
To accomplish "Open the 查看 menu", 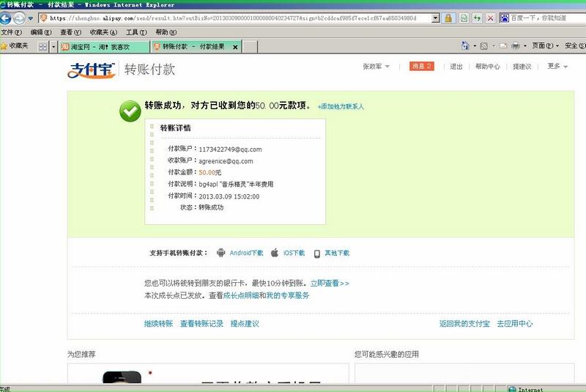I will pyautogui.click(x=70, y=32).
